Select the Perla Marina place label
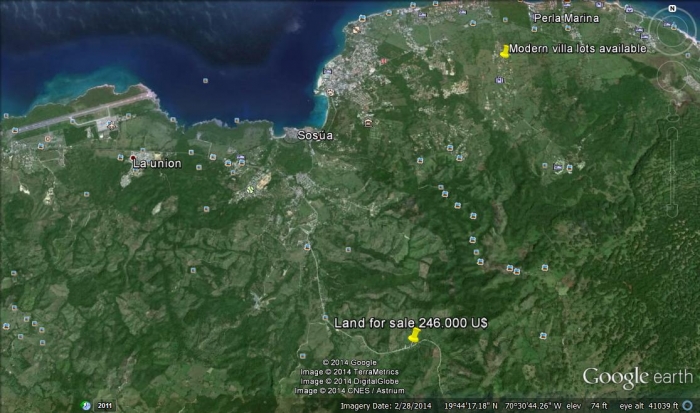Viewport: 700px width, 413px height. pyautogui.click(x=566, y=18)
